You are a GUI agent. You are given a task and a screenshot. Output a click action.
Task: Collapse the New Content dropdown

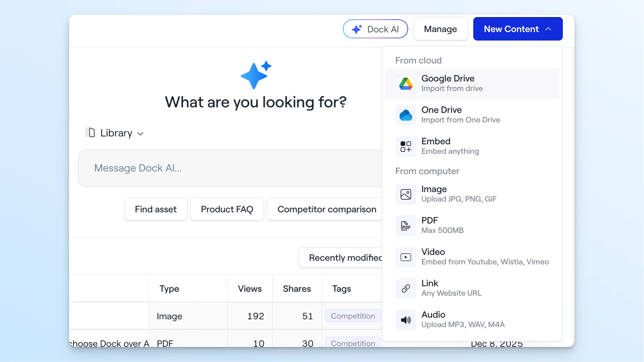click(518, 29)
